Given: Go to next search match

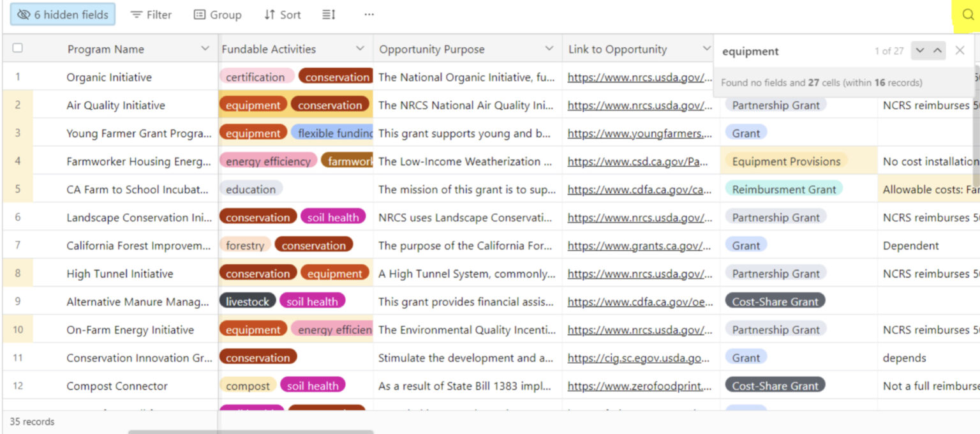Looking at the screenshot, I should pyautogui.click(x=919, y=51).
